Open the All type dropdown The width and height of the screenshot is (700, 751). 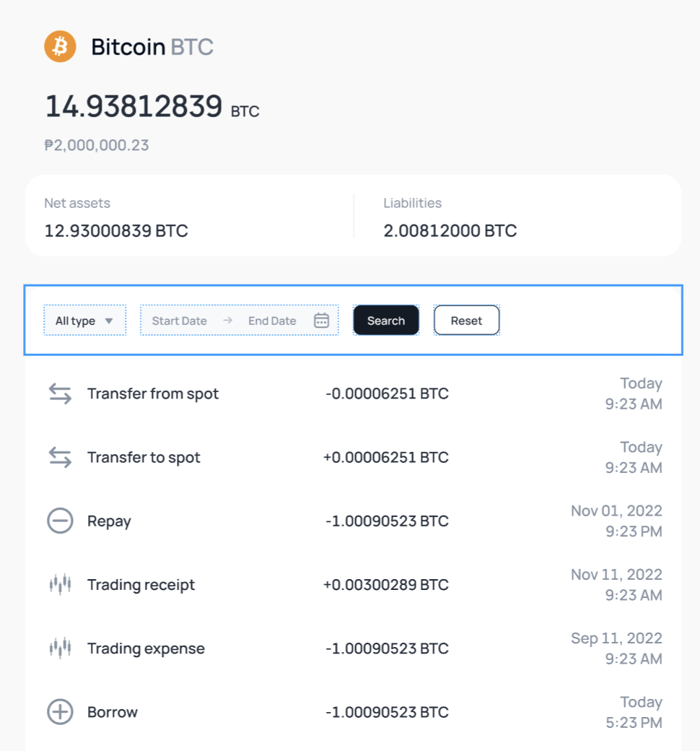[84, 321]
